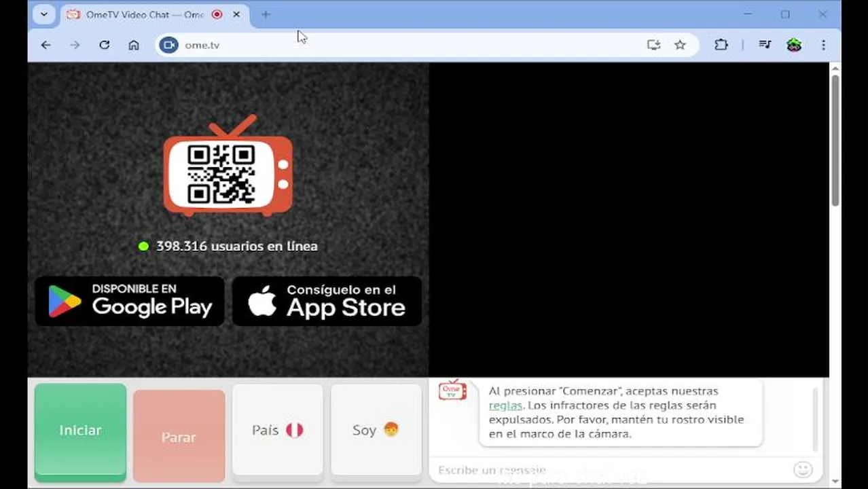The image size is (868, 489).
Task: Open the emoji smiley picker
Action: point(803,469)
